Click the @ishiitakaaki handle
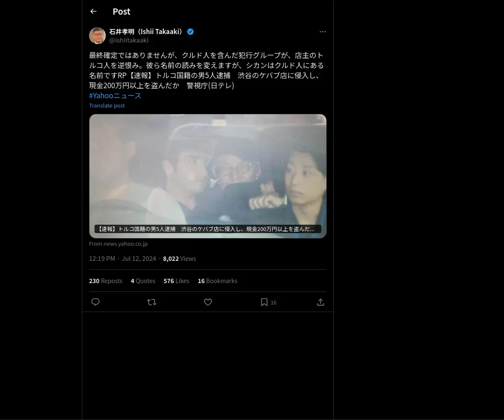The height and width of the screenshot is (420, 504). pyautogui.click(x=129, y=40)
